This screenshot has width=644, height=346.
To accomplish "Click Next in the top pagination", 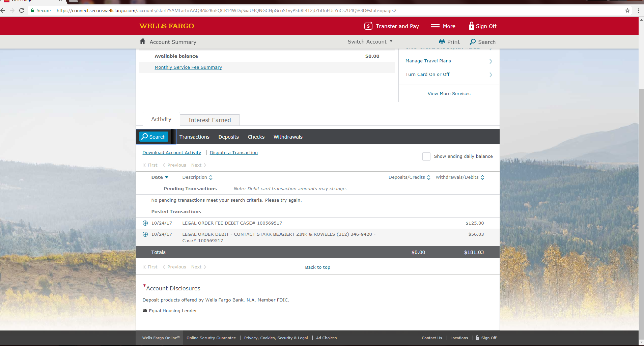I will point(198,165).
